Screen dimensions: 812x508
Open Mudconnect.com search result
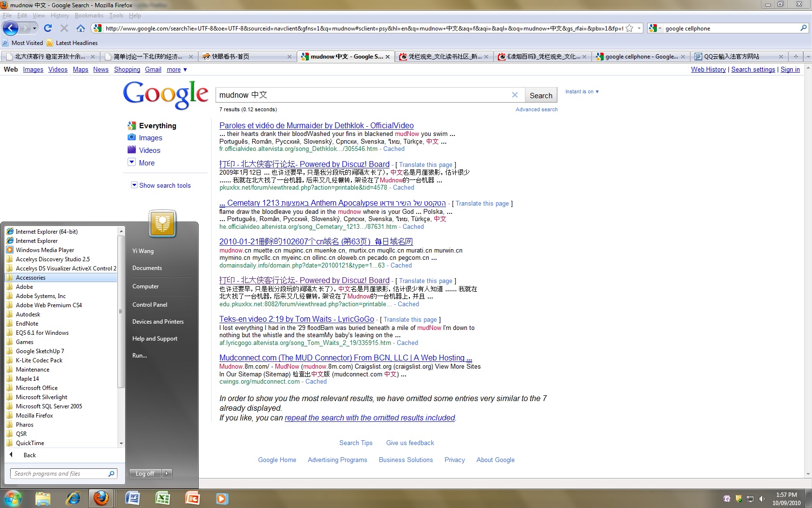point(346,358)
